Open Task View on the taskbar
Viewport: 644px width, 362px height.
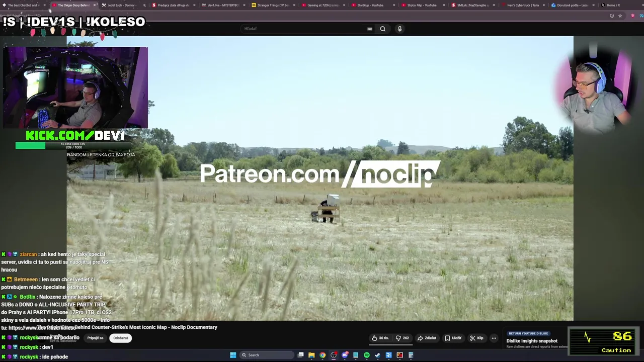(x=300, y=355)
